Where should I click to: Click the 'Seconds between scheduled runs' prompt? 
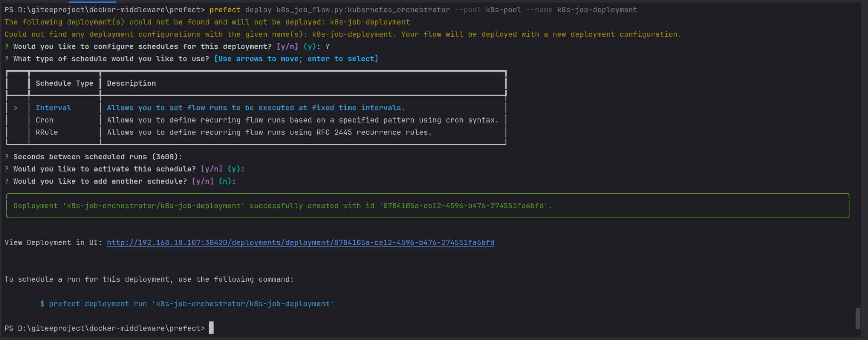point(97,157)
